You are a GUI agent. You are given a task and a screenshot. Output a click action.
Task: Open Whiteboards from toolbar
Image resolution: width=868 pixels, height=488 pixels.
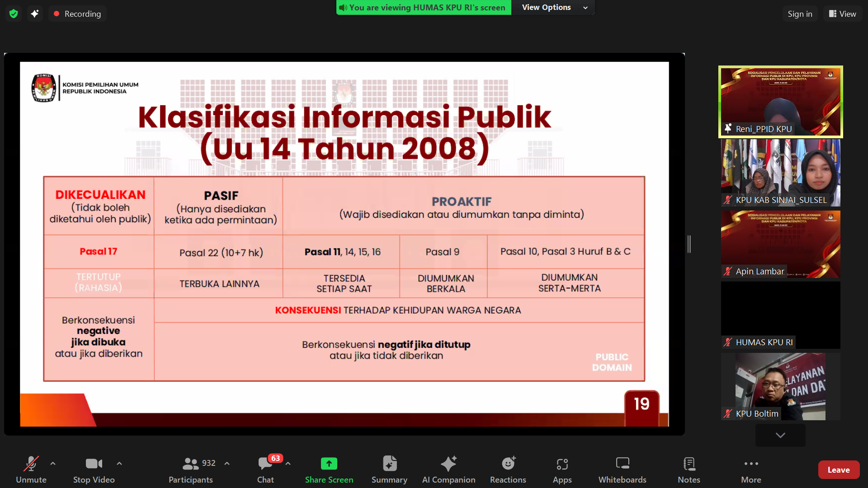click(622, 464)
